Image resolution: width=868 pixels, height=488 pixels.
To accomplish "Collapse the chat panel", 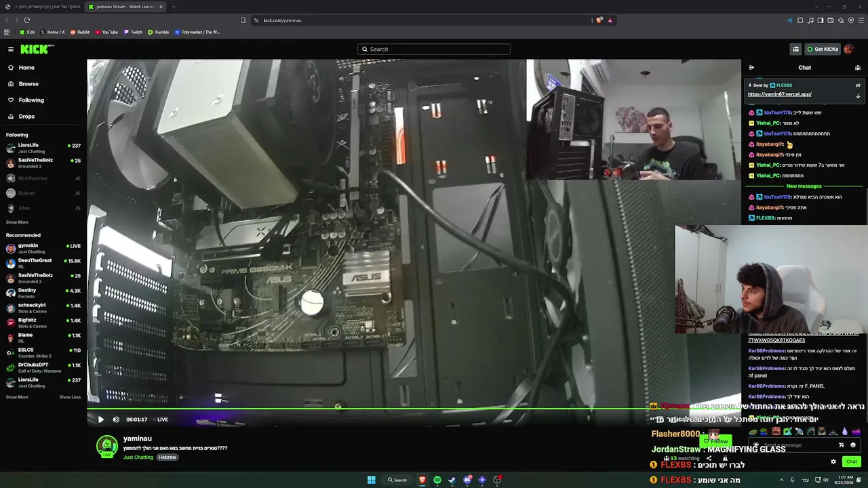I will (751, 68).
